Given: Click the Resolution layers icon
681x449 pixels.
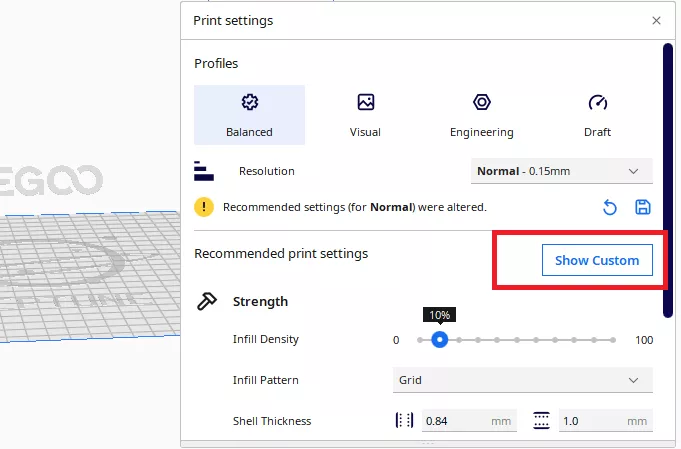Looking at the screenshot, I should pyautogui.click(x=204, y=171).
